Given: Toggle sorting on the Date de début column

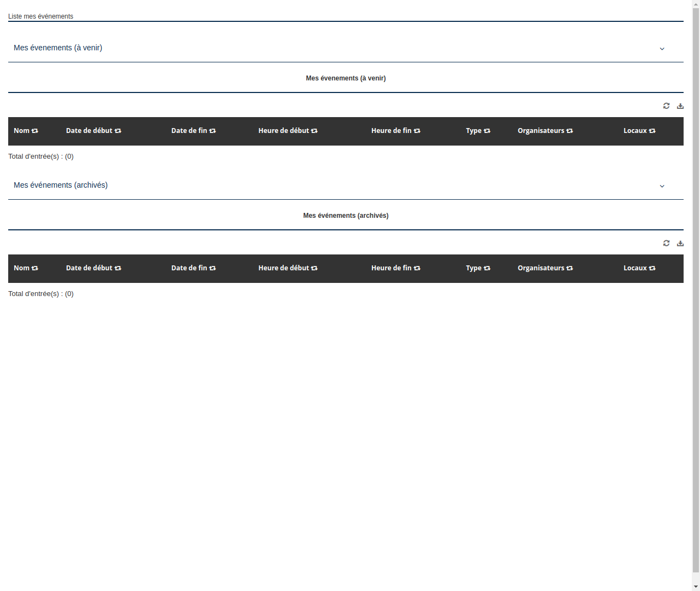Looking at the screenshot, I should click(x=118, y=131).
